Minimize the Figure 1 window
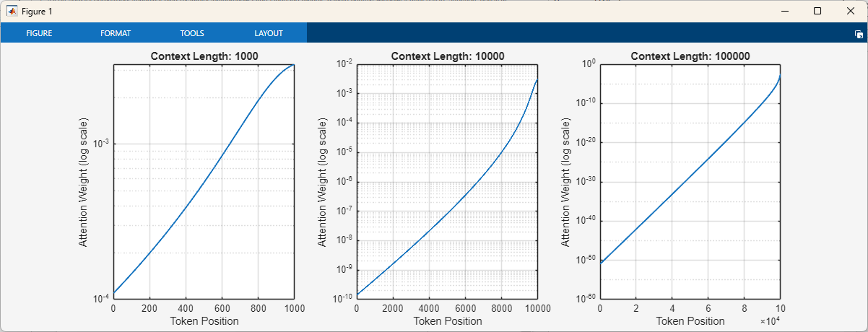This screenshot has height=332, width=868. pyautogui.click(x=784, y=11)
